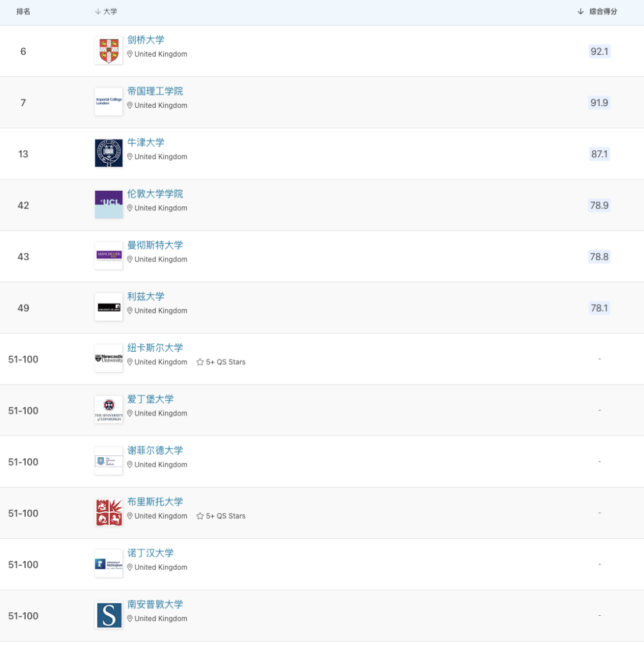Click the 排名 column header
Image resolution: width=644 pixels, height=645 pixels.
tap(23, 11)
